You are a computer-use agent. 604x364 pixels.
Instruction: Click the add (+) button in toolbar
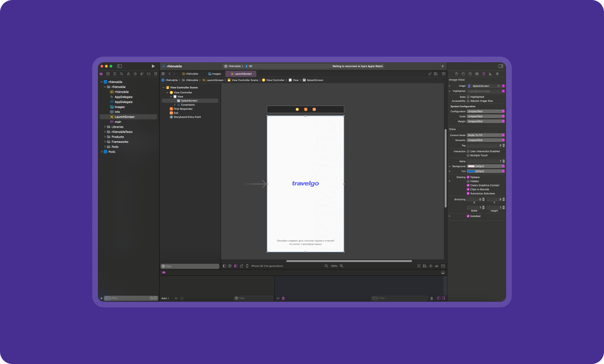tap(442, 66)
